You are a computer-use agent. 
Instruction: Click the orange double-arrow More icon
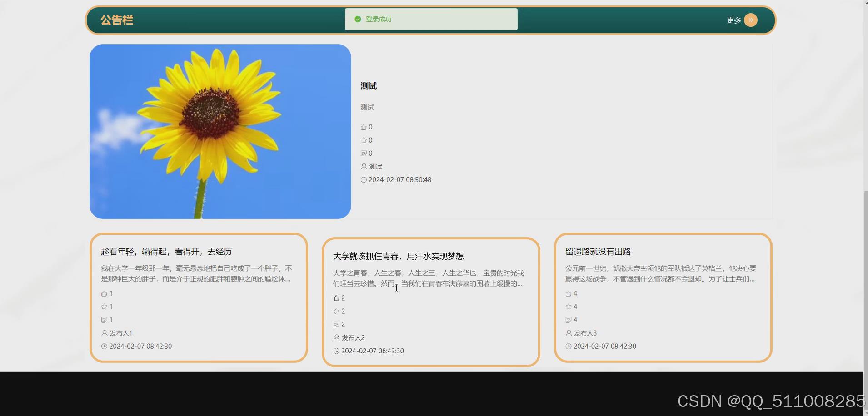coord(751,20)
